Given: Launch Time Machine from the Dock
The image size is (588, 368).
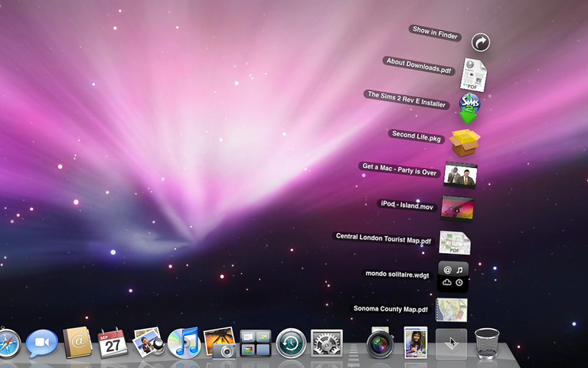Looking at the screenshot, I should point(291,343).
